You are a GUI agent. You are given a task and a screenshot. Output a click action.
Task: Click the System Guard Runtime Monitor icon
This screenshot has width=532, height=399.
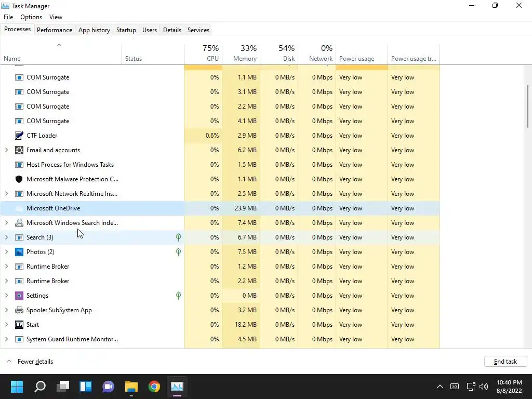(x=19, y=339)
